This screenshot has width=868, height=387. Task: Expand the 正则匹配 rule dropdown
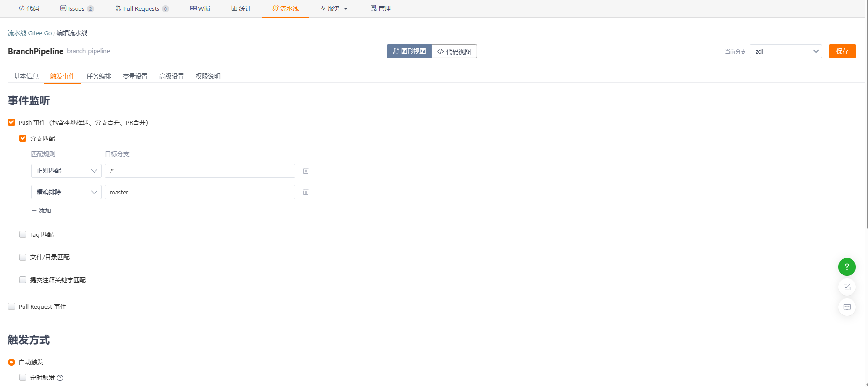coord(66,171)
